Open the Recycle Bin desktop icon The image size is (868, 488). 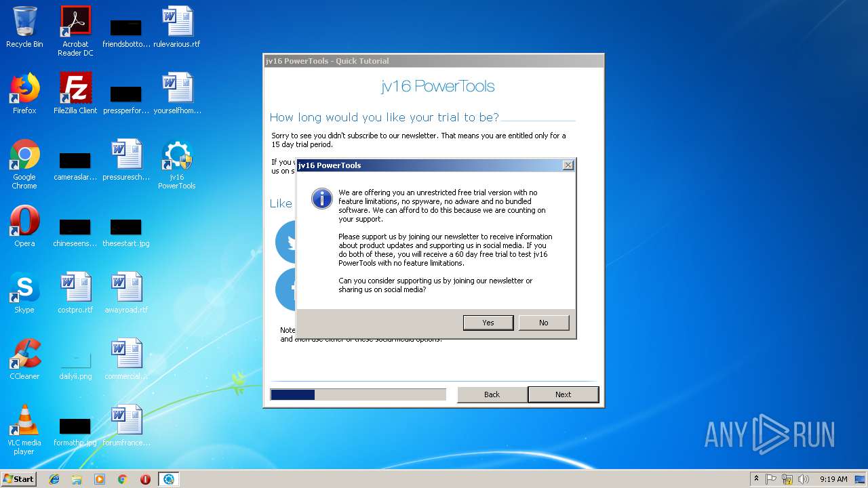[x=24, y=27]
